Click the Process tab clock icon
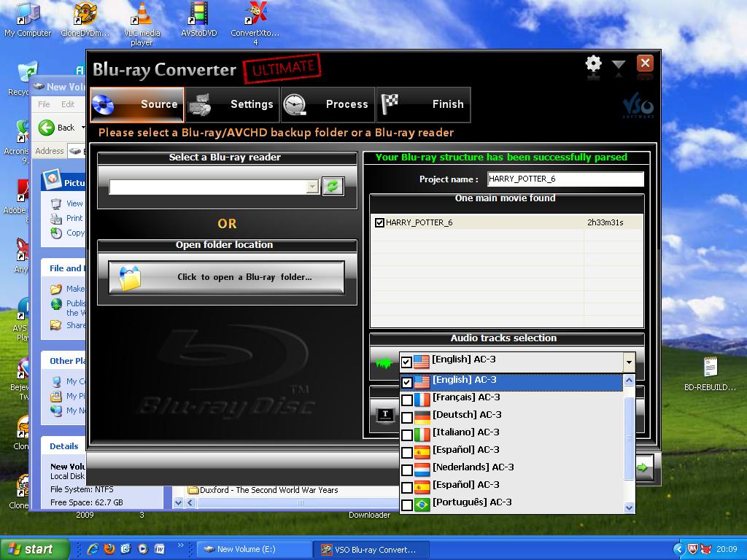Viewport: 747px width, 560px height. [295, 105]
